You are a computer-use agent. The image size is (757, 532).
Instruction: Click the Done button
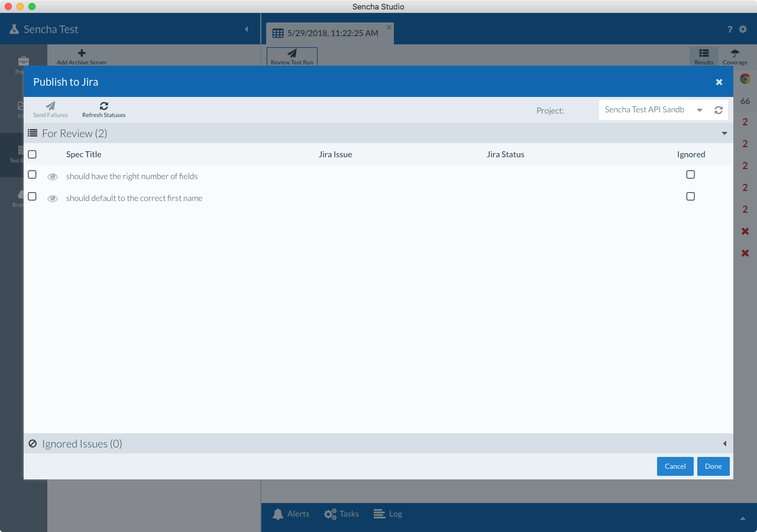(713, 466)
